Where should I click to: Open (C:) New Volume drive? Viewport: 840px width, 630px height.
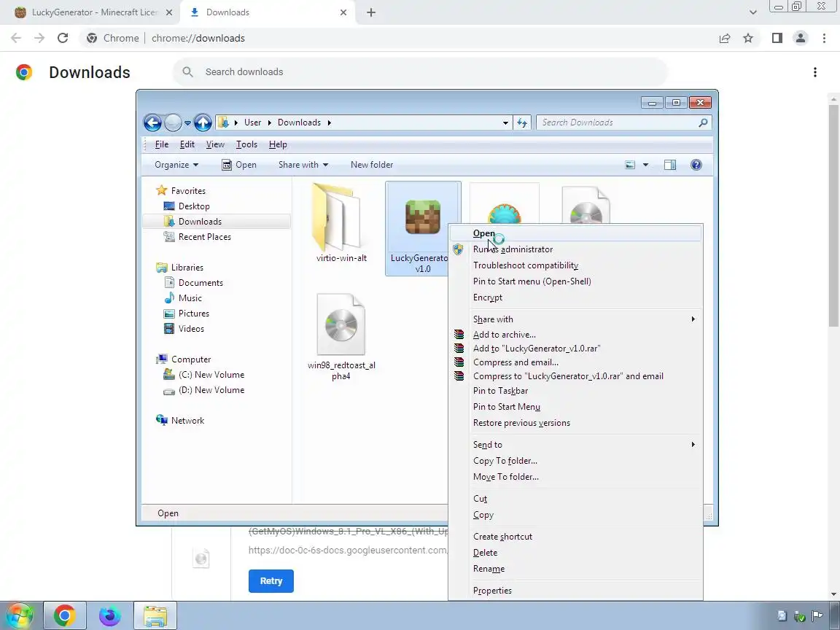tap(211, 375)
